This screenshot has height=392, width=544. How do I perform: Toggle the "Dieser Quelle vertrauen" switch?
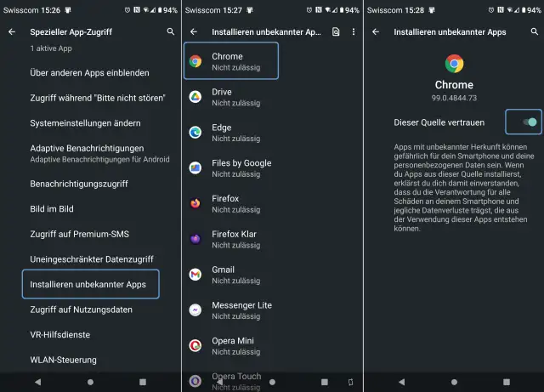[x=528, y=122]
